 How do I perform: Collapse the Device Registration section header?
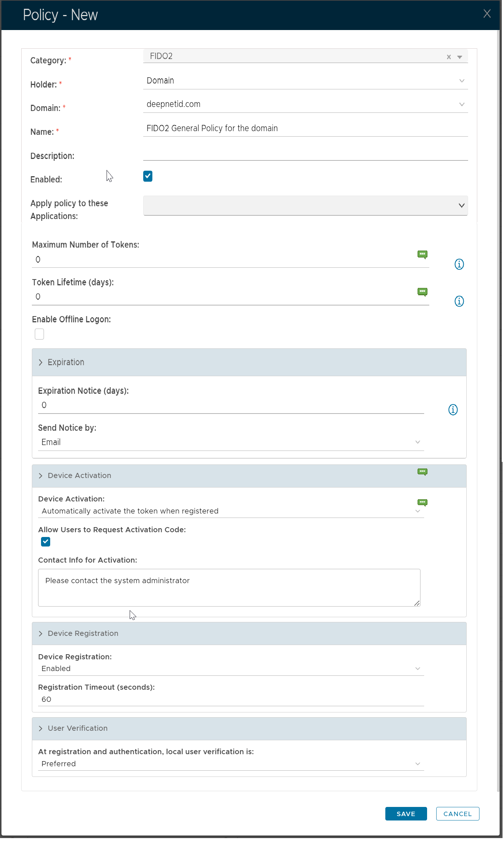tap(83, 633)
